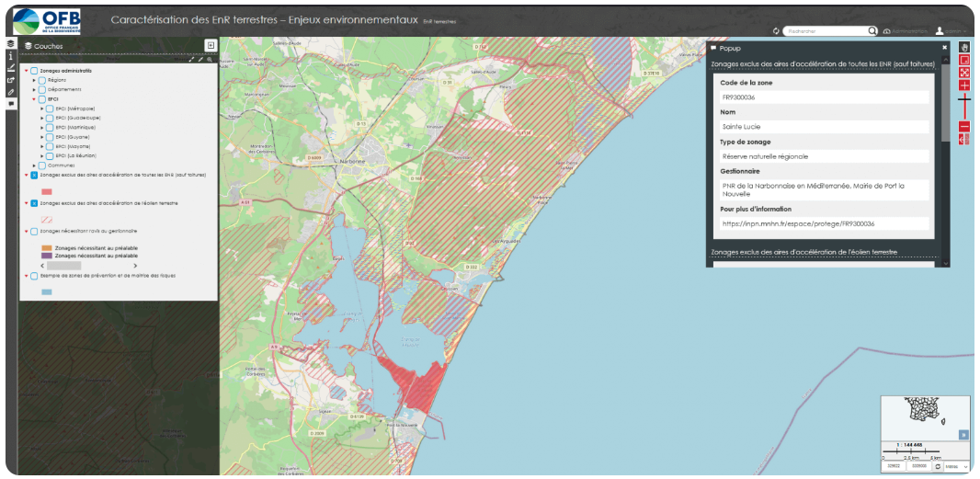
Task: Expand the Départements tree node
Action: (x=34, y=90)
